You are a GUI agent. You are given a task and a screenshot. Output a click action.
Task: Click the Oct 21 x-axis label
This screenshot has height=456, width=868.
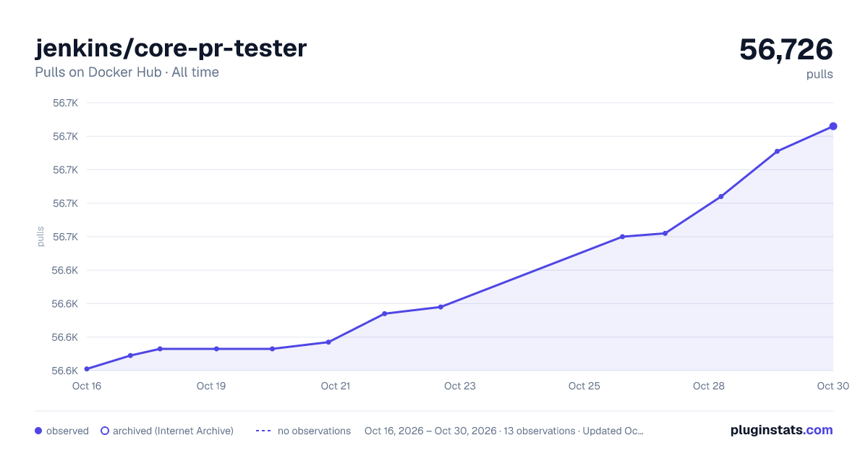(336, 386)
